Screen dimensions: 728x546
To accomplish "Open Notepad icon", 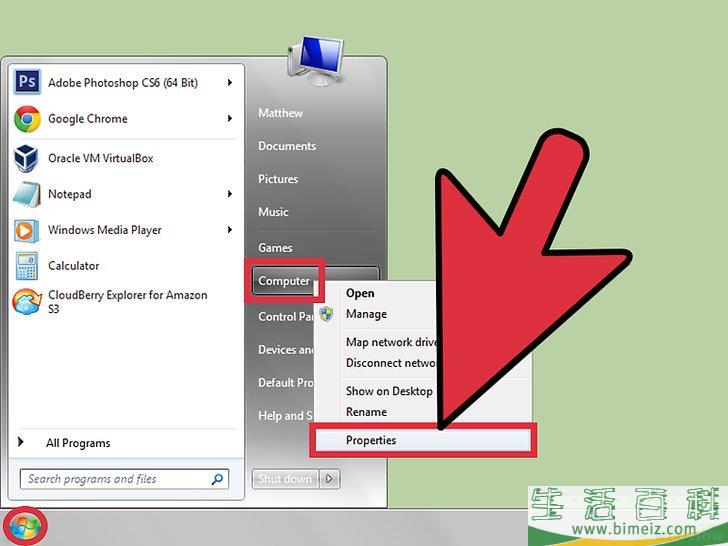I will 26,194.
